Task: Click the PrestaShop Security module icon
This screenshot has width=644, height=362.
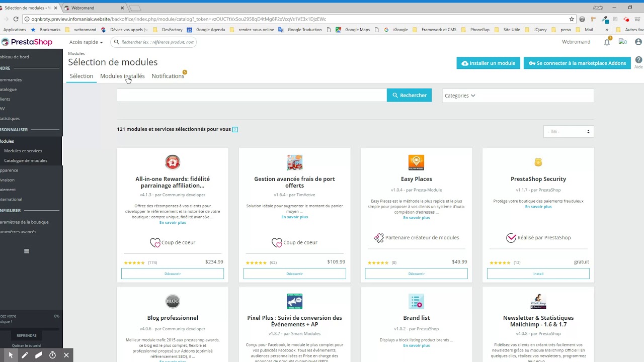Action: tap(538, 162)
